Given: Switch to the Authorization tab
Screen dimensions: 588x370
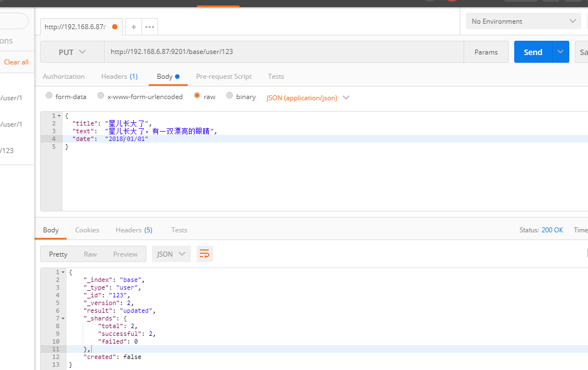Looking at the screenshot, I should tap(64, 77).
